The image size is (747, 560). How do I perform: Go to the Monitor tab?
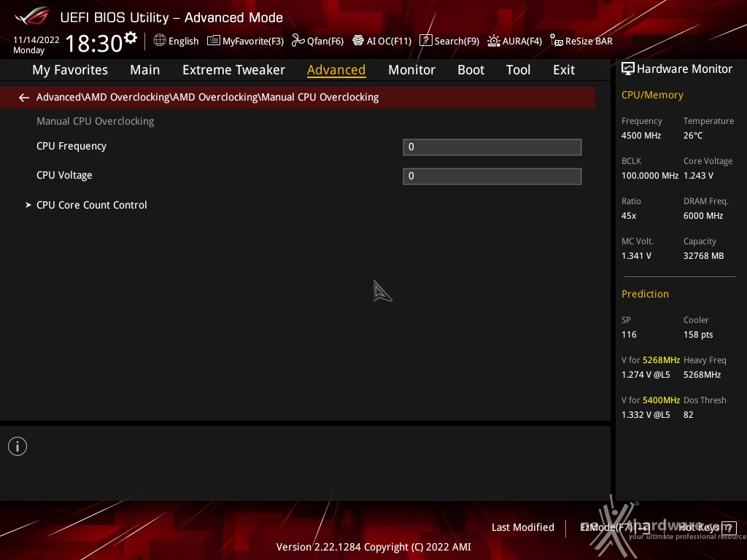tap(411, 70)
